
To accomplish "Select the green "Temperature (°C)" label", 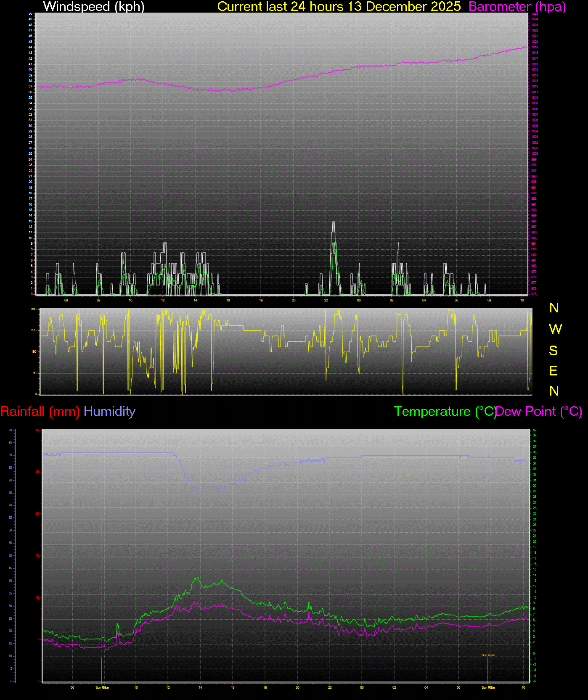I will (445, 411).
